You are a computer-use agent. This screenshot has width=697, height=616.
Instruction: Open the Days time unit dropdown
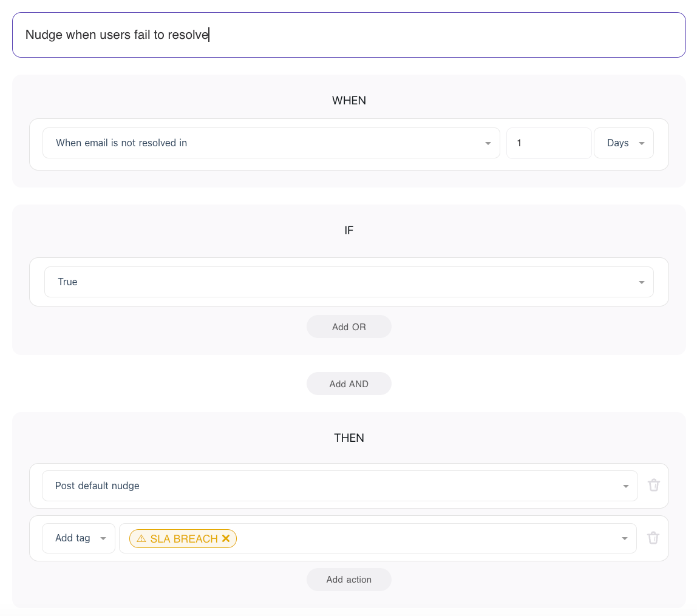tap(624, 143)
